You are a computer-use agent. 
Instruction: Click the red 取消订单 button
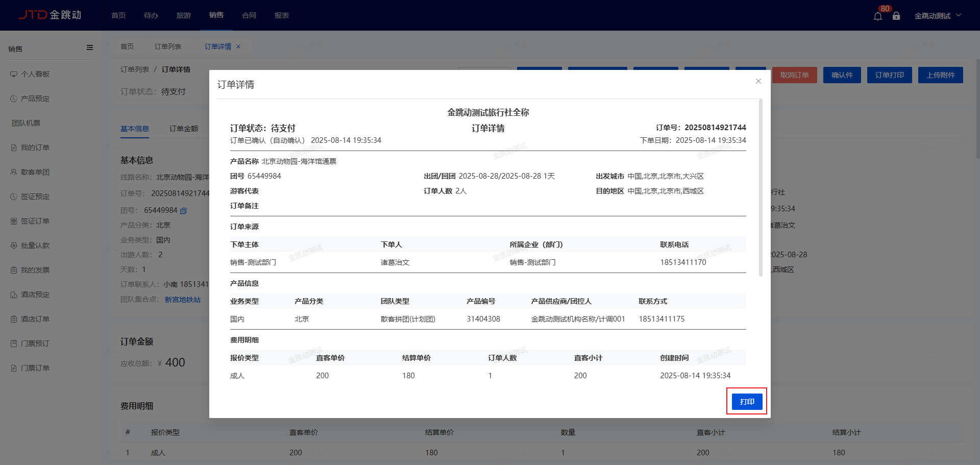pyautogui.click(x=794, y=75)
